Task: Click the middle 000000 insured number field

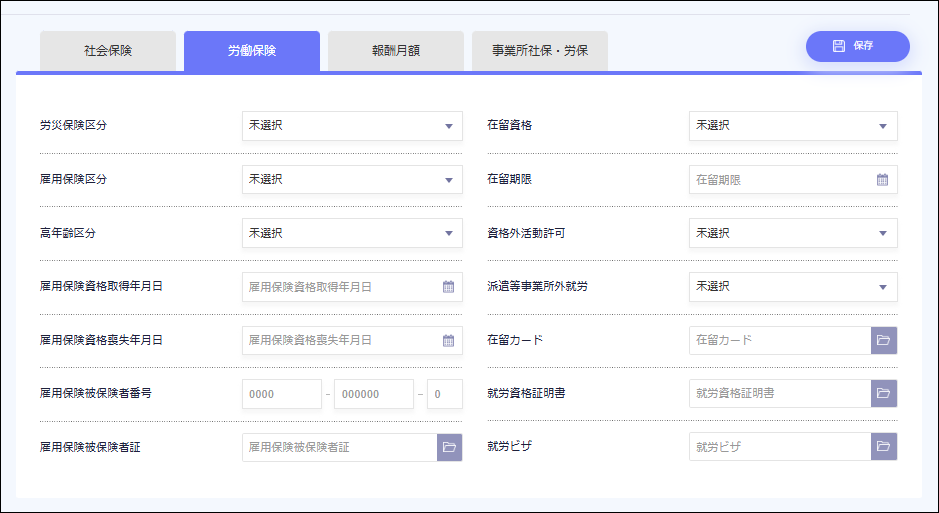Action: coord(373,394)
